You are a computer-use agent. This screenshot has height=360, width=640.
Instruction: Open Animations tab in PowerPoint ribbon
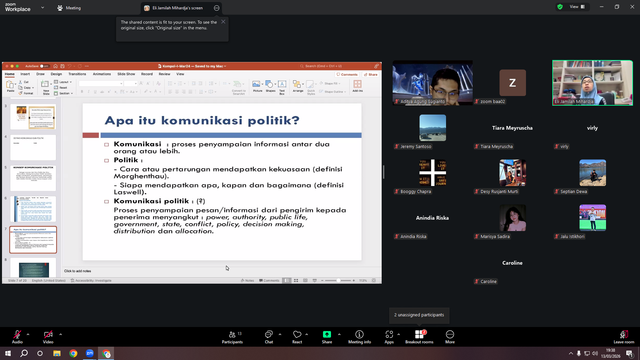(102, 74)
